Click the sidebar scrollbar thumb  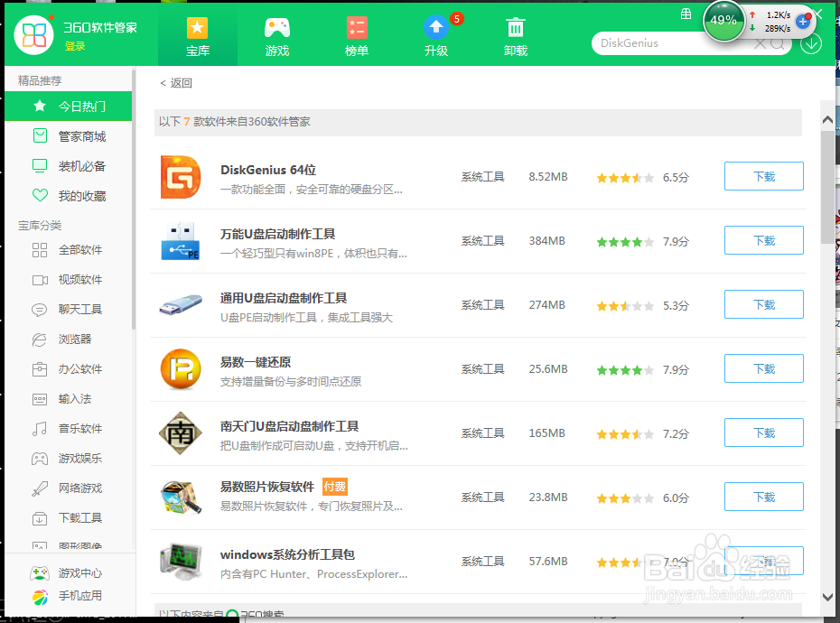click(x=134, y=200)
